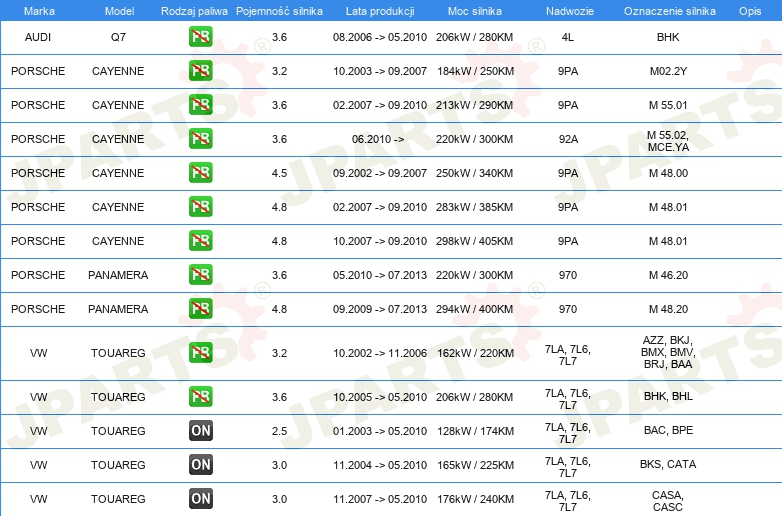The image size is (782, 516).
Task: Click the BHK engine code in the Audi row
Action: [668, 37]
